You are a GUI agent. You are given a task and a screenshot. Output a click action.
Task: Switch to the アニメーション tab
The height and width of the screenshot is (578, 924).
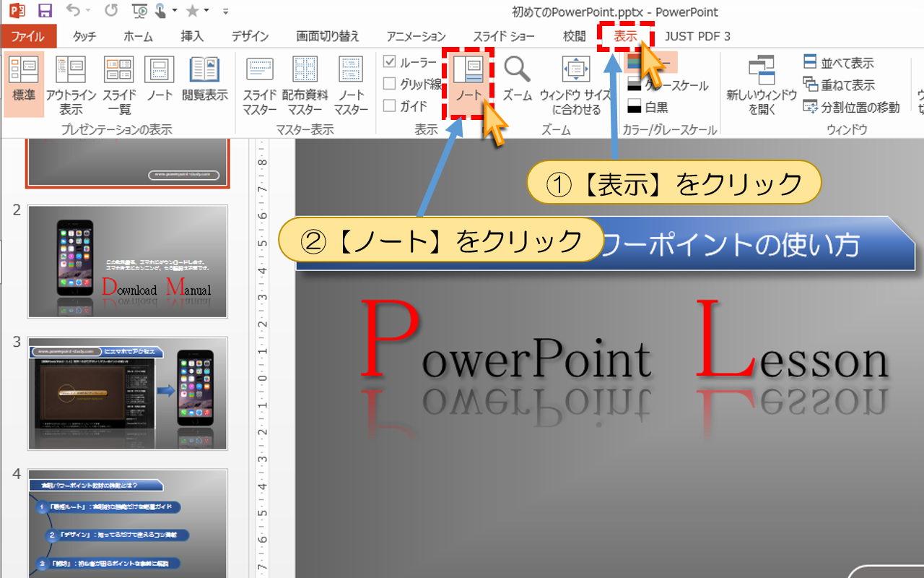pyautogui.click(x=416, y=37)
